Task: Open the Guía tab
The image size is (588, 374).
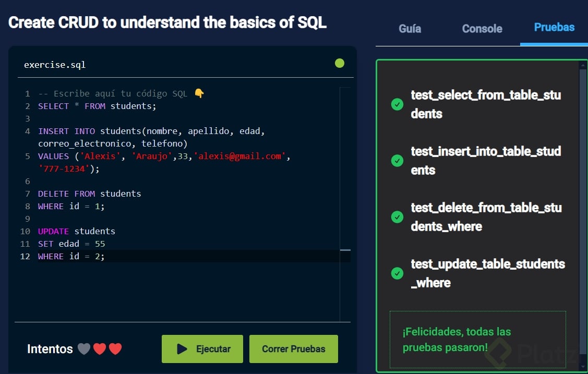Action: click(410, 29)
